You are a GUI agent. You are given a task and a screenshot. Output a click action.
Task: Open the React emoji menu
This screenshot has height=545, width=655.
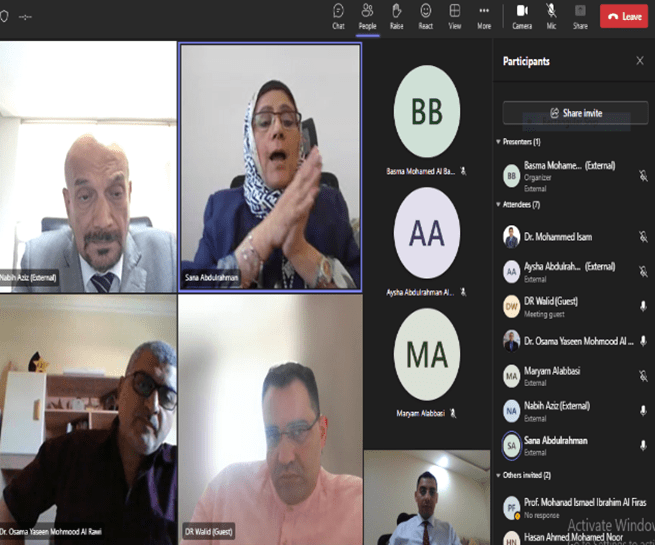pos(425,15)
